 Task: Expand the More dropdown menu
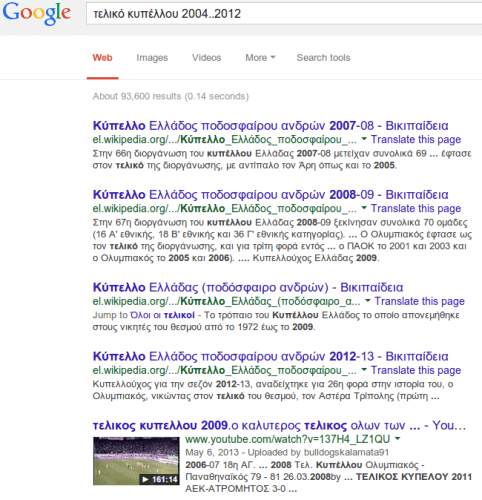260,58
